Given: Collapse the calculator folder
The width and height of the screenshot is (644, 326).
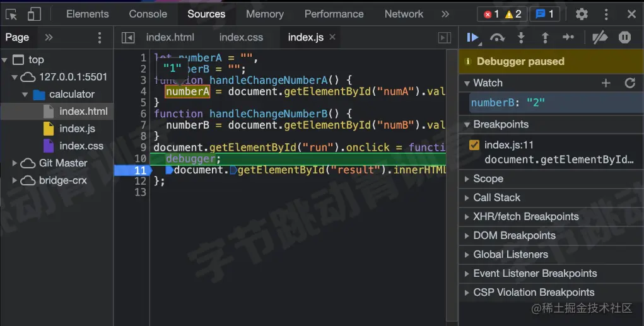Looking at the screenshot, I should click(25, 95).
